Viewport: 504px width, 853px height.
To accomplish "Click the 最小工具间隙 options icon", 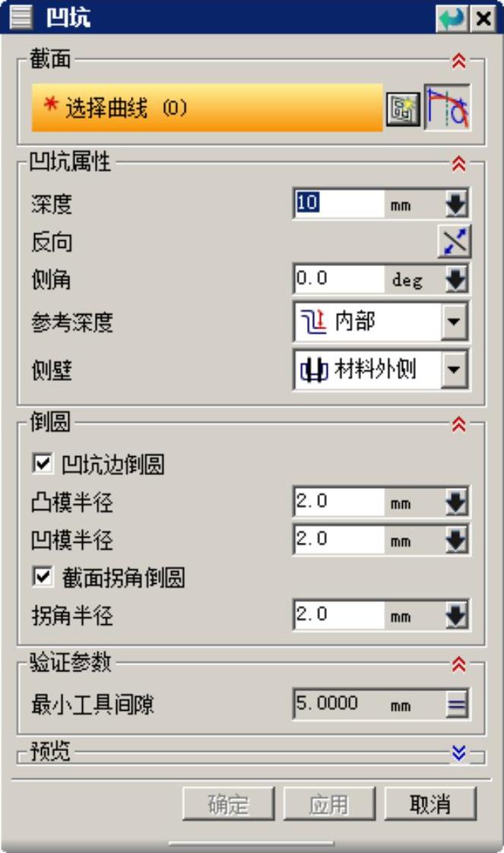I will pyautogui.click(x=457, y=705).
